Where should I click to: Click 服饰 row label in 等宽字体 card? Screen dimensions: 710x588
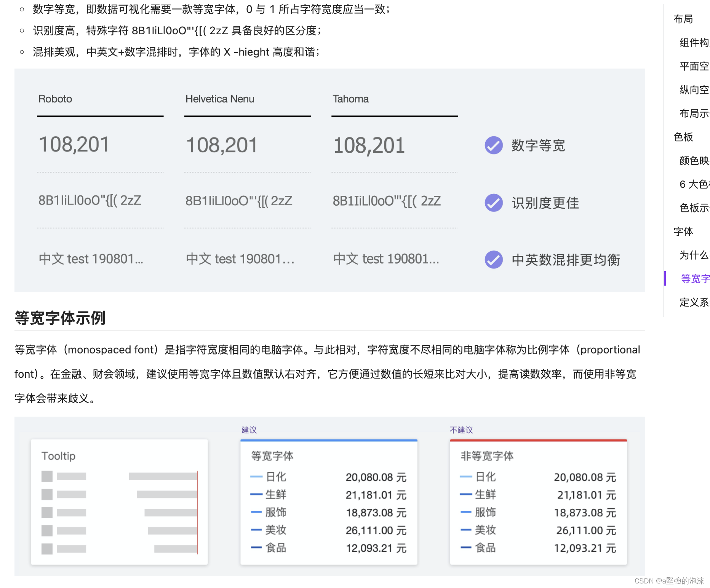point(276,512)
